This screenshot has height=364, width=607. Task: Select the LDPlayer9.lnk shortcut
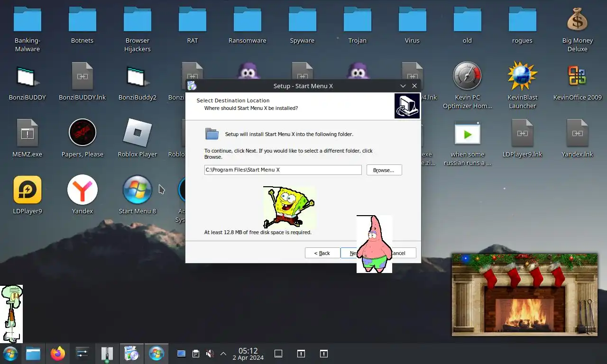coord(523,139)
